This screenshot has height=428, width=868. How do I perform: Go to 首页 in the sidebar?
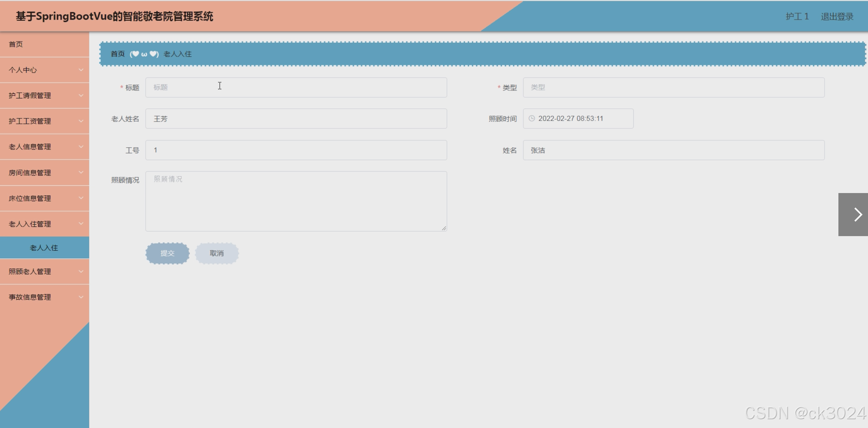[x=16, y=44]
